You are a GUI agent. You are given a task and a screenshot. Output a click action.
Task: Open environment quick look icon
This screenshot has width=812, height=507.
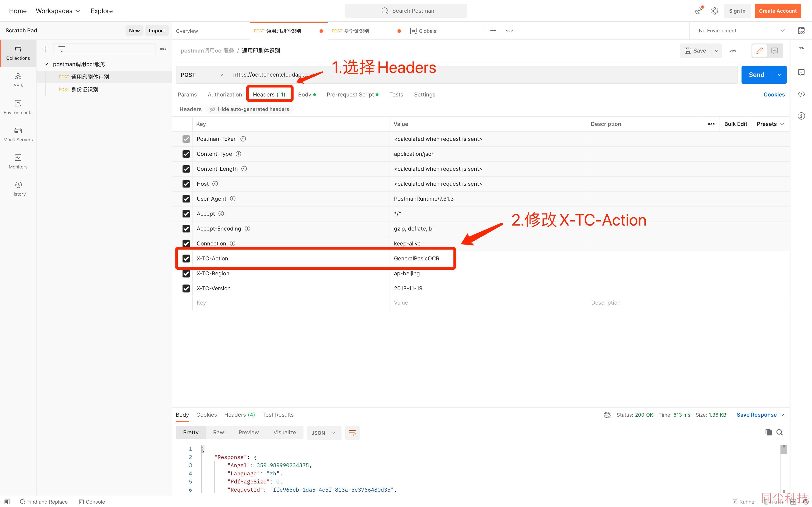pos(801,31)
